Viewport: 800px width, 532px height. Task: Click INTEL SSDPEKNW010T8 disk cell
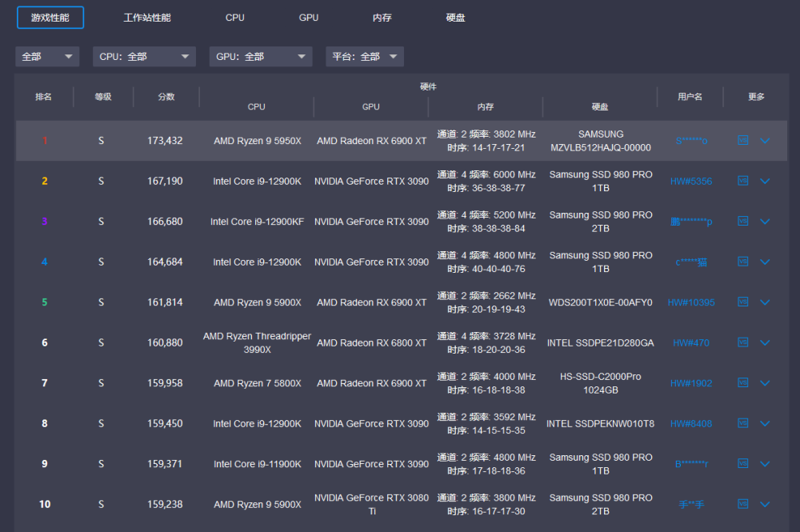point(601,423)
